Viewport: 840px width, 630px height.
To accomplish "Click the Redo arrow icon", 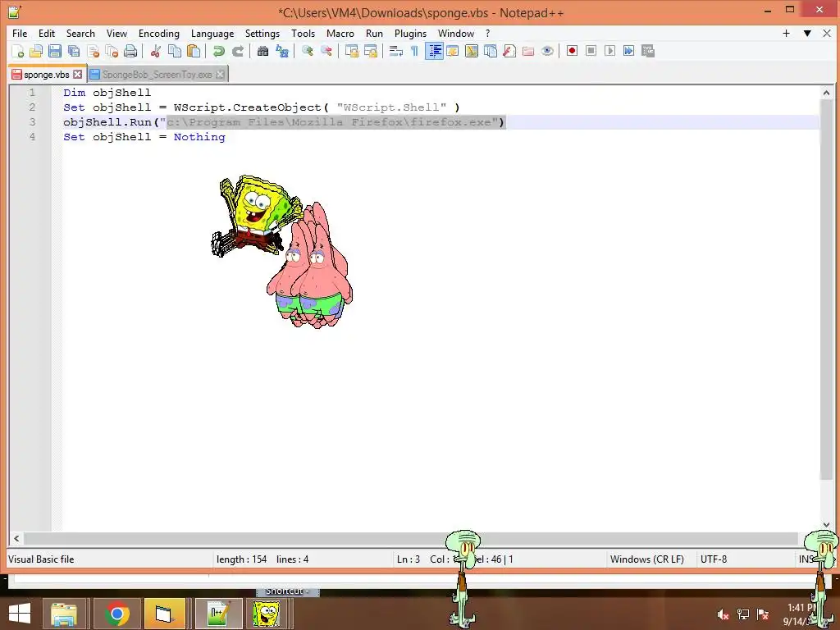I will [237, 51].
